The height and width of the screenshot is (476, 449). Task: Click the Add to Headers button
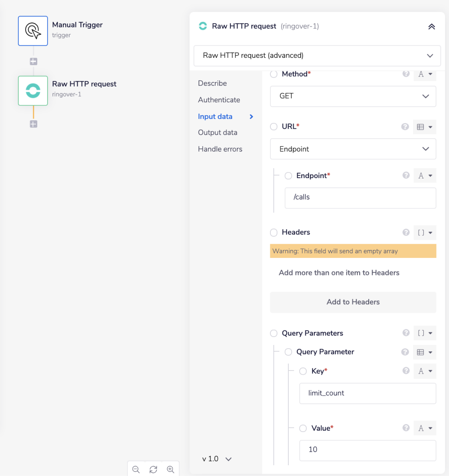pos(353,302)
